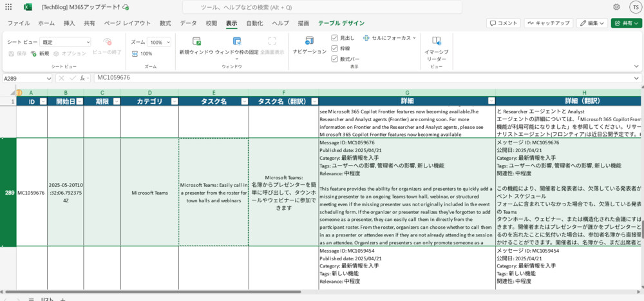Disable the 数式バー (Formula Bar) checkbox
This screenshot has height=301, width=644.
(334, 59)
